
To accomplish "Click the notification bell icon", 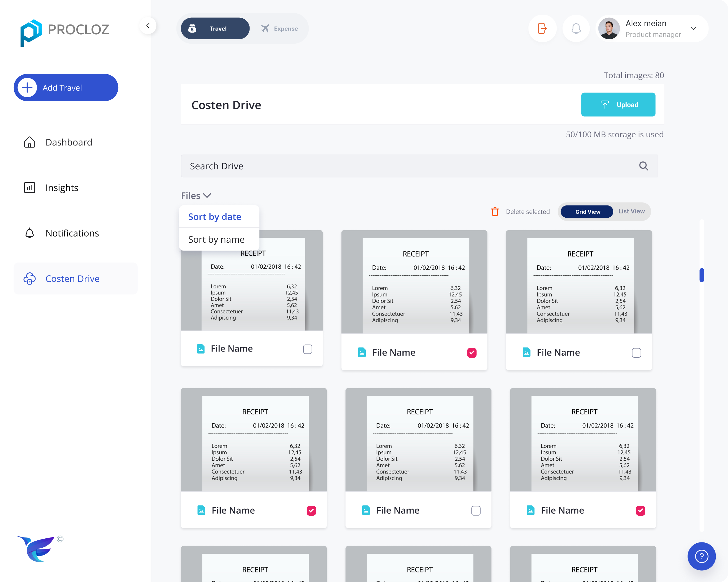I will pyautogui.click(x=576, y=29).
